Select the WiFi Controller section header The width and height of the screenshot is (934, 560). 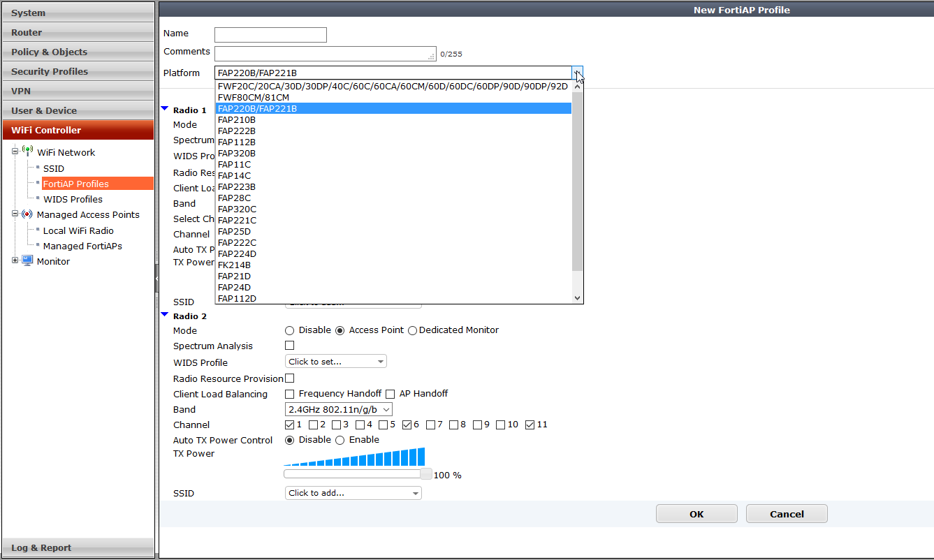point(78,130)
